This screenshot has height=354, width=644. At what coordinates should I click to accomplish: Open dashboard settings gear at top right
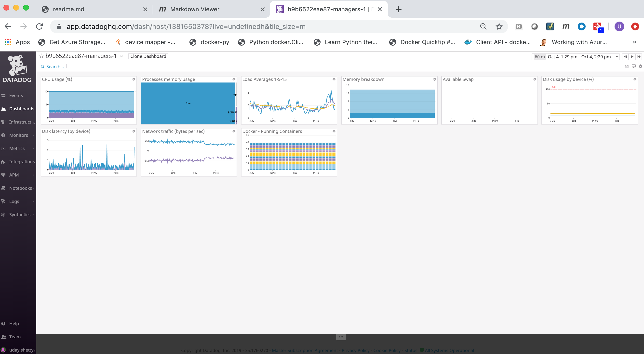(640, 66)
